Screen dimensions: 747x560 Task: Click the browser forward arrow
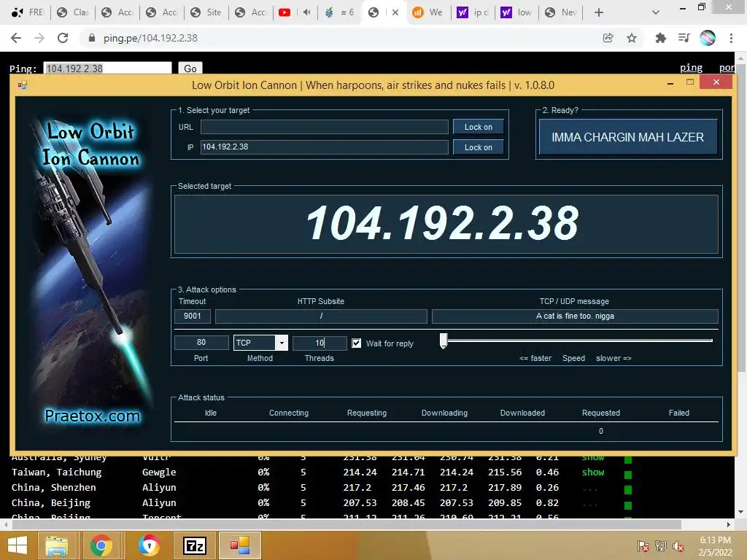point(39,38)
